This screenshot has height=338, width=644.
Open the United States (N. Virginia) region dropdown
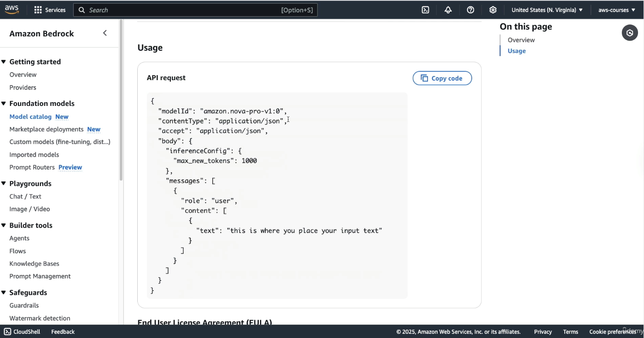[x=547, y=10]
